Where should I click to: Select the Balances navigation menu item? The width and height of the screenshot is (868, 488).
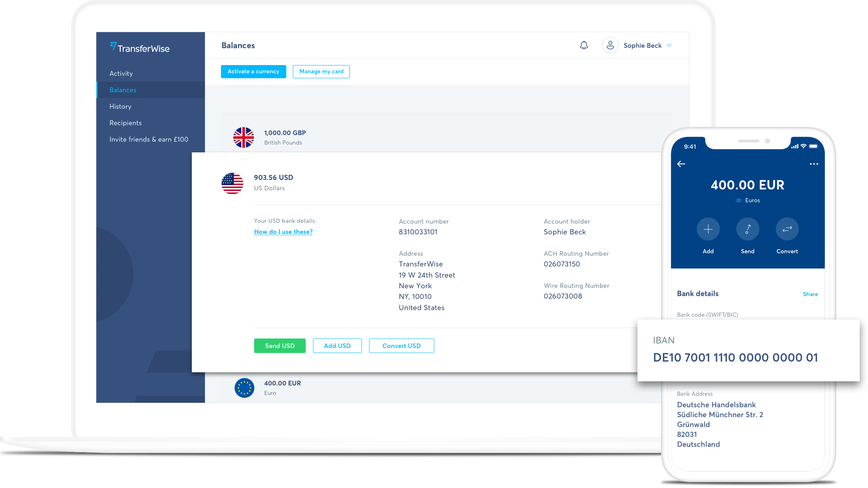click(123, 89)
